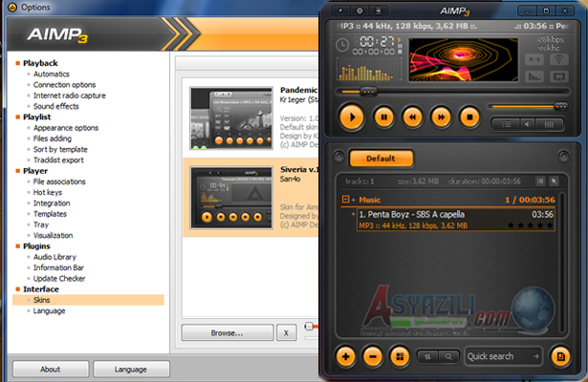Rate the Penta Boyz track five stars
588x382 pixels.
(x=550, y=225)
